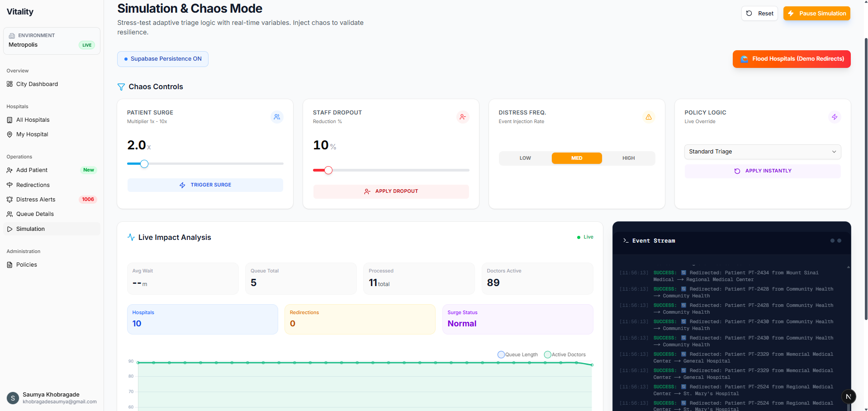Image resolution: width=868 pixels, height=411 pixels.
Task: Click the Patient Surge people icon
Action: (x=277, y=117)
